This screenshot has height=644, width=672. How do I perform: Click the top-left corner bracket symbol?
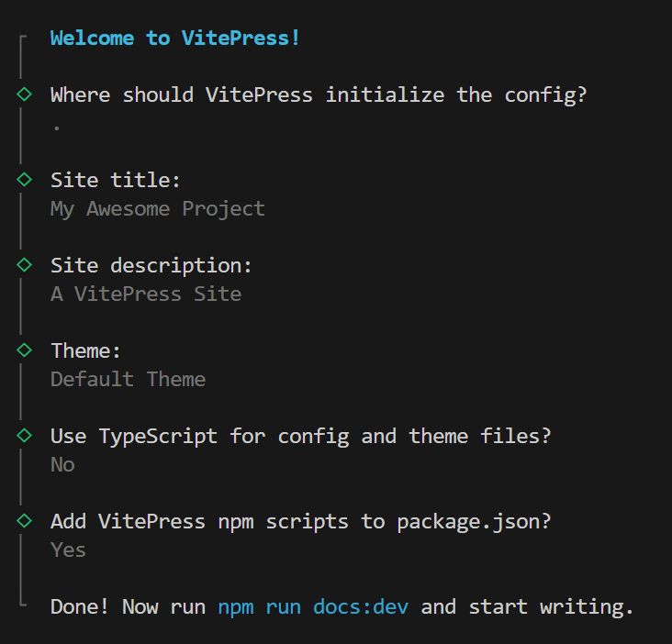23,39
